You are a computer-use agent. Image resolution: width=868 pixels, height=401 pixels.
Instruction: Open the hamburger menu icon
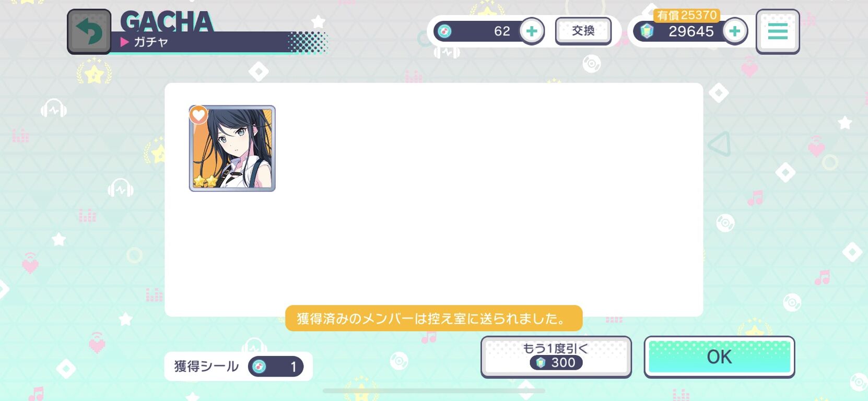coord(778,31)
